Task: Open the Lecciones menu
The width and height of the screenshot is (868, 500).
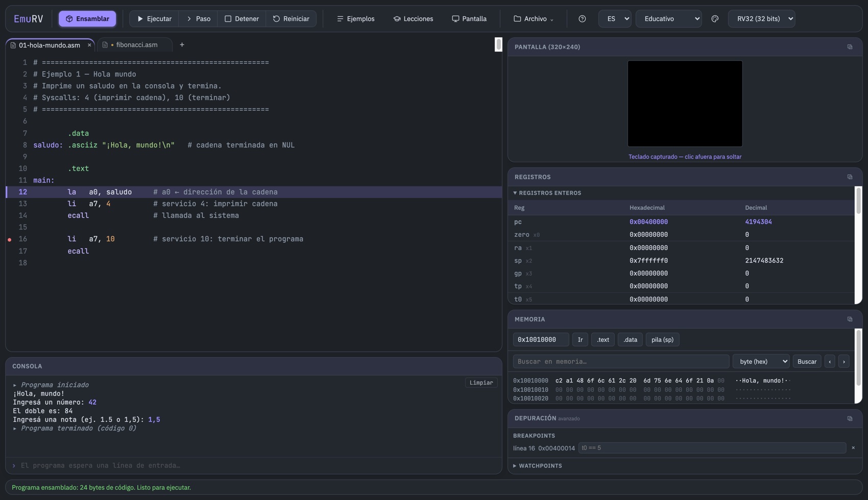Action: coord(414,19)
